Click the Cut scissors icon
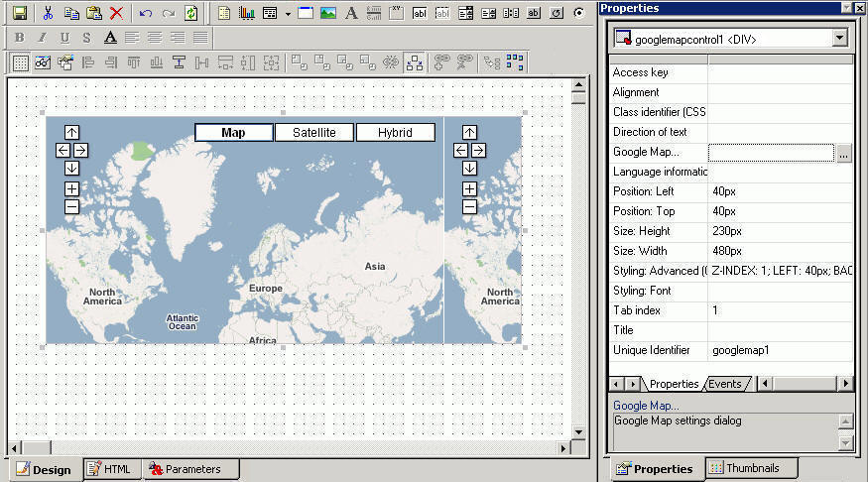The image size is (868, 482). click(x=48, y=13)
